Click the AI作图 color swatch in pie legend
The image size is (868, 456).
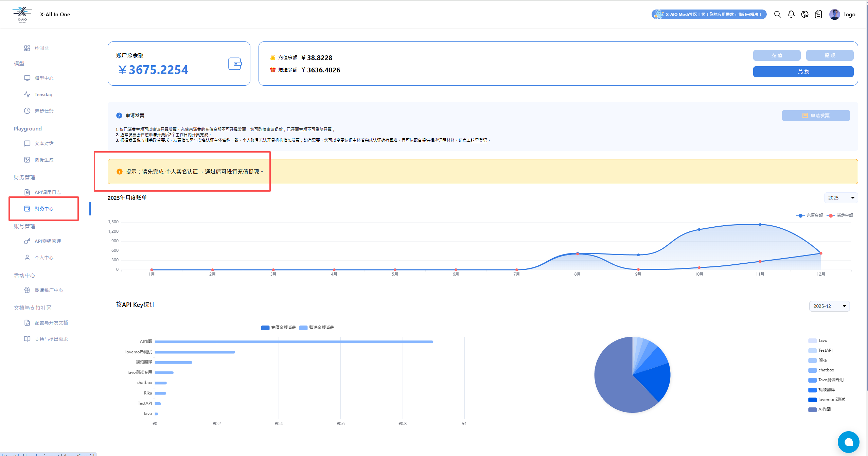tap(812, 409)
